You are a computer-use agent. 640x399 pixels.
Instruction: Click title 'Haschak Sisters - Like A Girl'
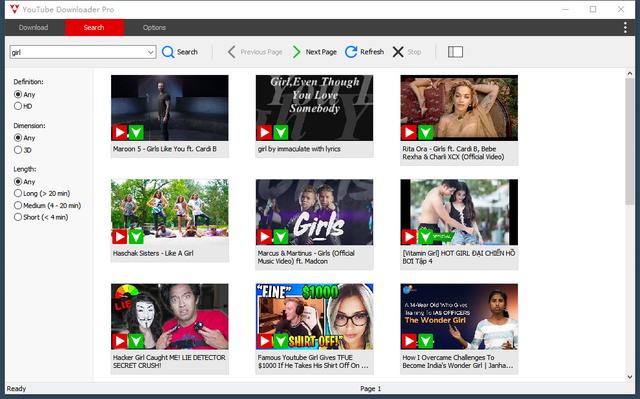153,253
